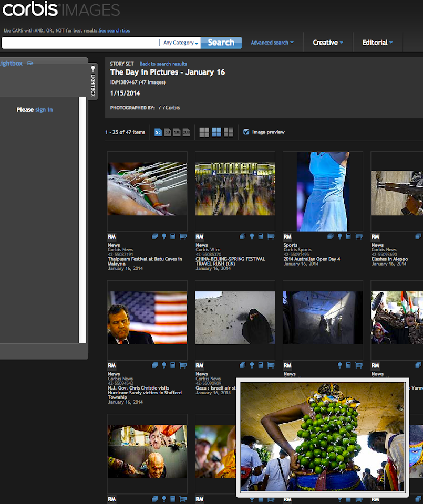The width and height of the screenshot is (423, 504).
Task: Open price calculator for China-Beijing travel rush photo
Action: pos(261,237)
